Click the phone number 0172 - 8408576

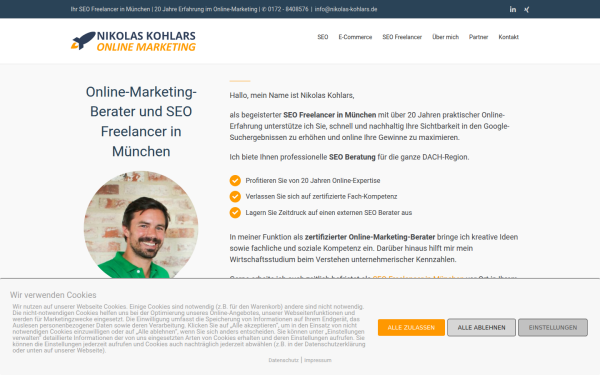288,9
